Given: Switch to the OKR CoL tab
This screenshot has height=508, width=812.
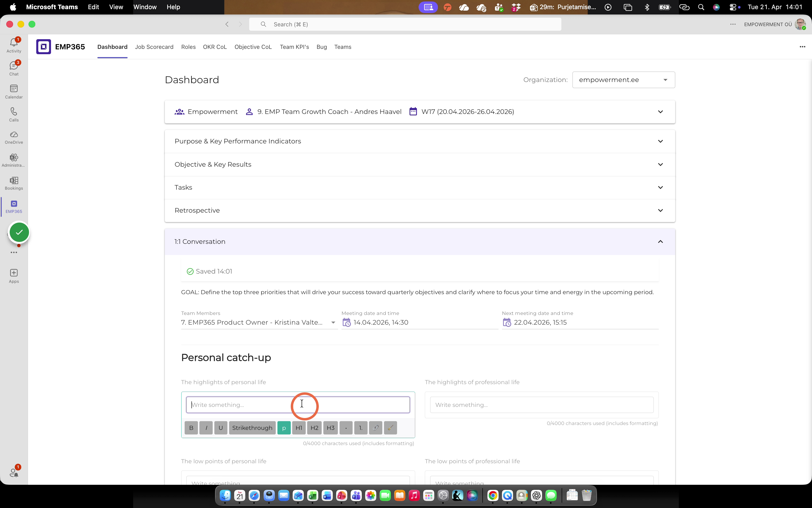Looking at the screenshot, I should [x=215, y=47].
